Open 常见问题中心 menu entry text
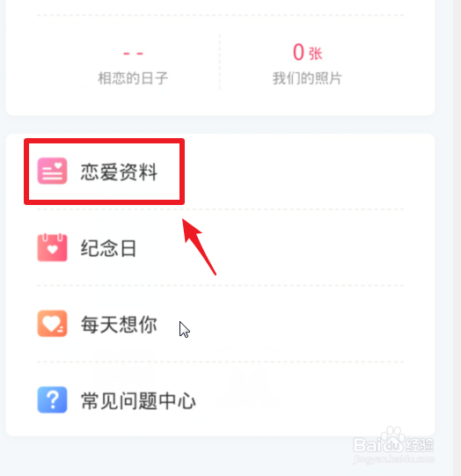Viewport: 461px width, 476px height. 138,400
